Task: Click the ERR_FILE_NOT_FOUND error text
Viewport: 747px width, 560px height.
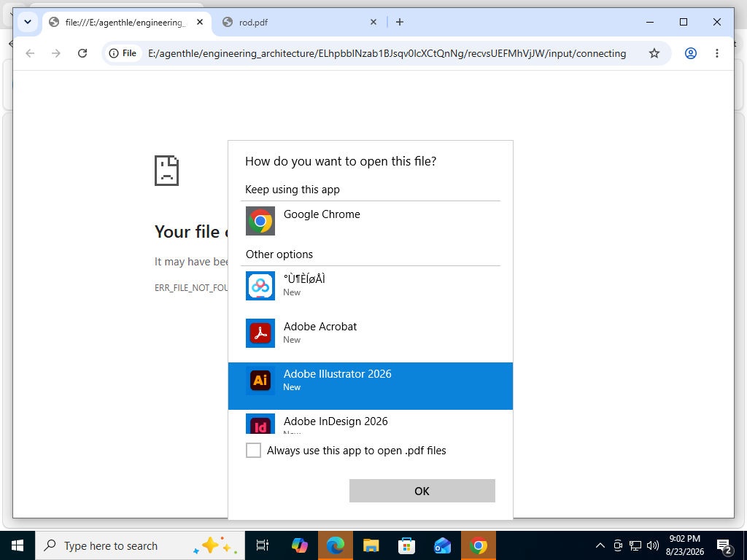Action: coord(191,288)
